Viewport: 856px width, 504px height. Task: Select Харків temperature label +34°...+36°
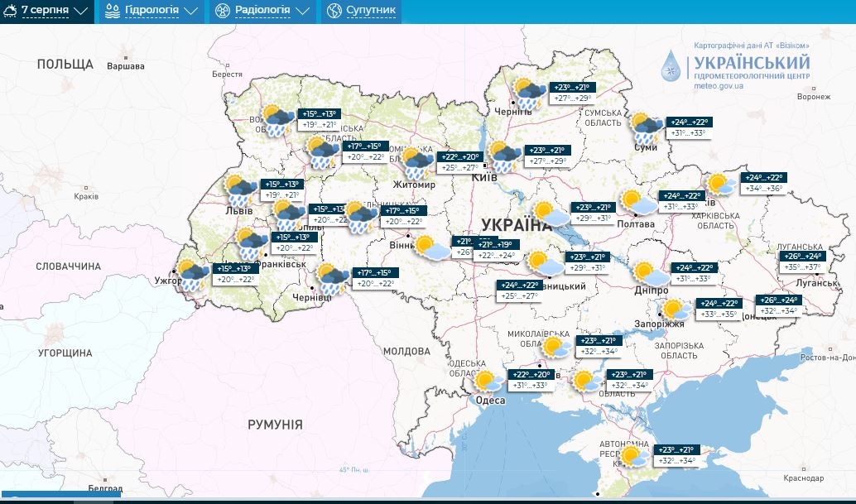click(763, 188)
